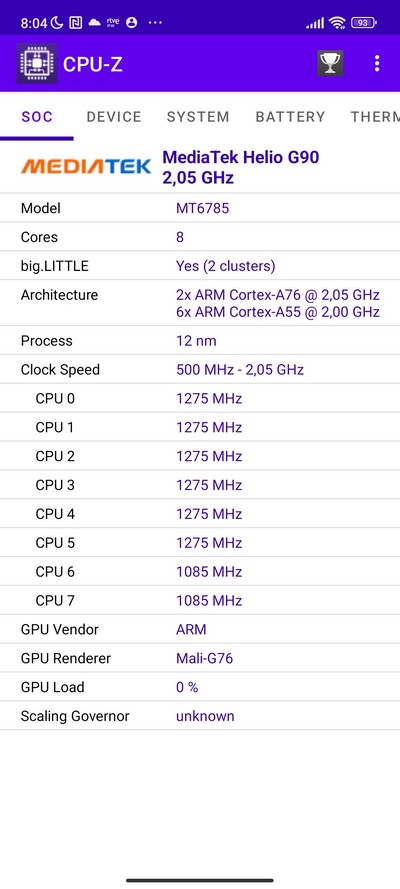Screen dimensions: 400x889
Task: Tap the Model MT6785 row
Action: point(200,208)
